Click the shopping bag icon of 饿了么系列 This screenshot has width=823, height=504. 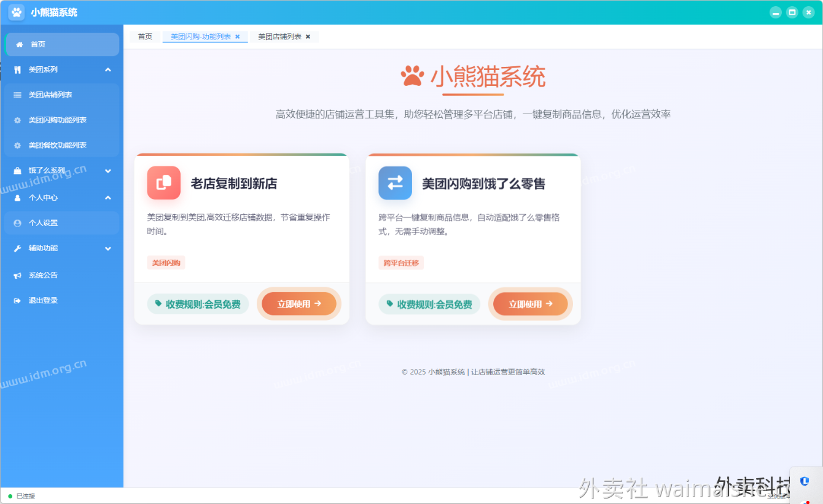point(17,171)
